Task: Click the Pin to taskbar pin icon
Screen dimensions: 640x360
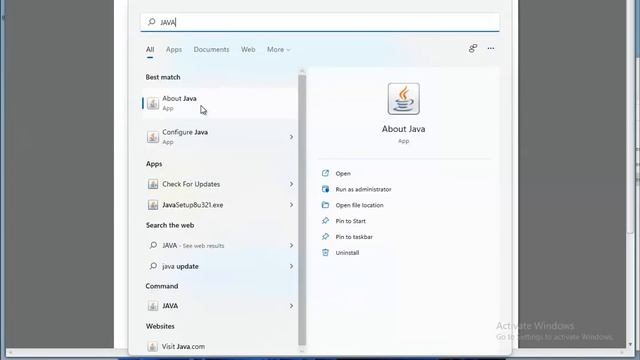Action: point(325,237)
